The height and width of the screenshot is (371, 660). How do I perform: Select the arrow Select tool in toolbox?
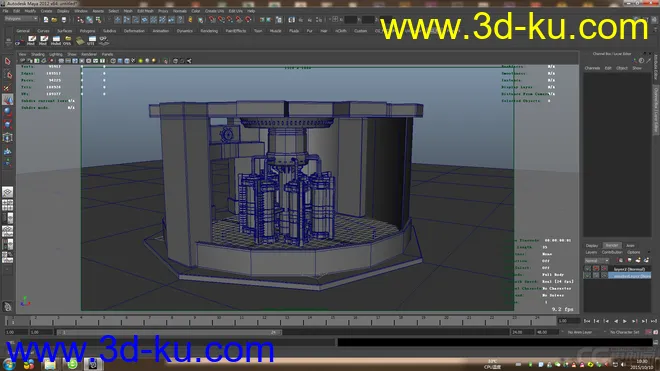click(x=8, y=61)
